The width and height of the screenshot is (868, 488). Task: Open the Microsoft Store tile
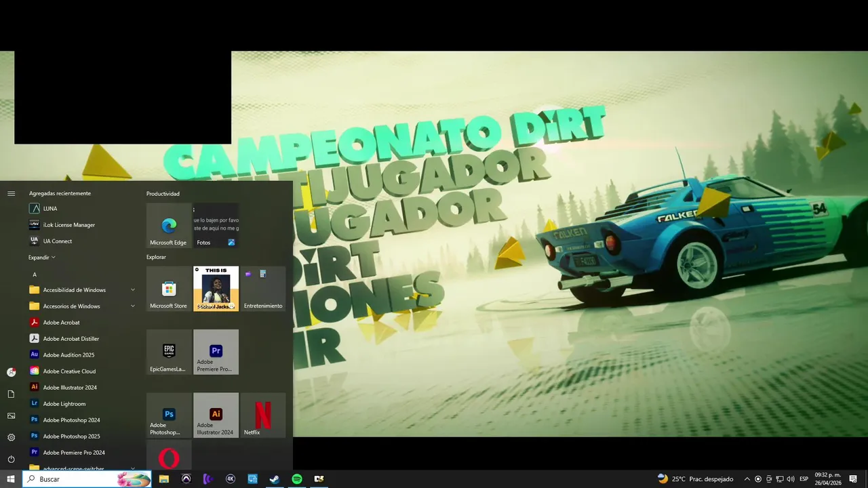169,289
